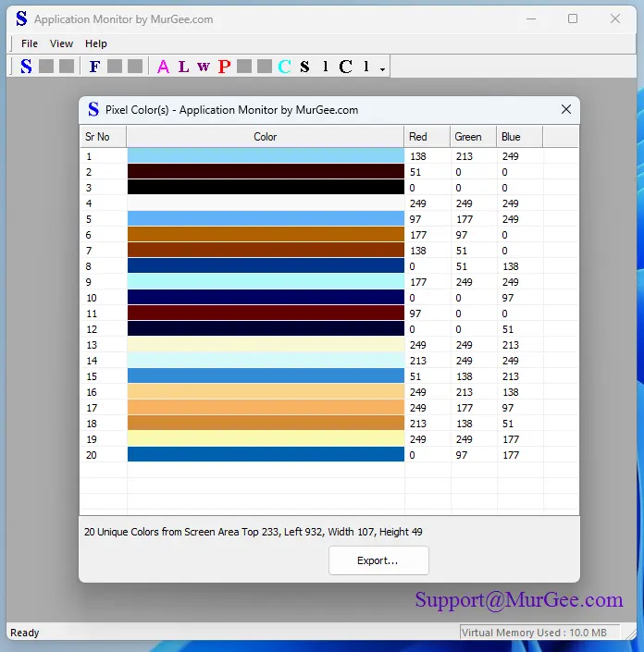Click the cyan C toolbar icon

point(285,66)
